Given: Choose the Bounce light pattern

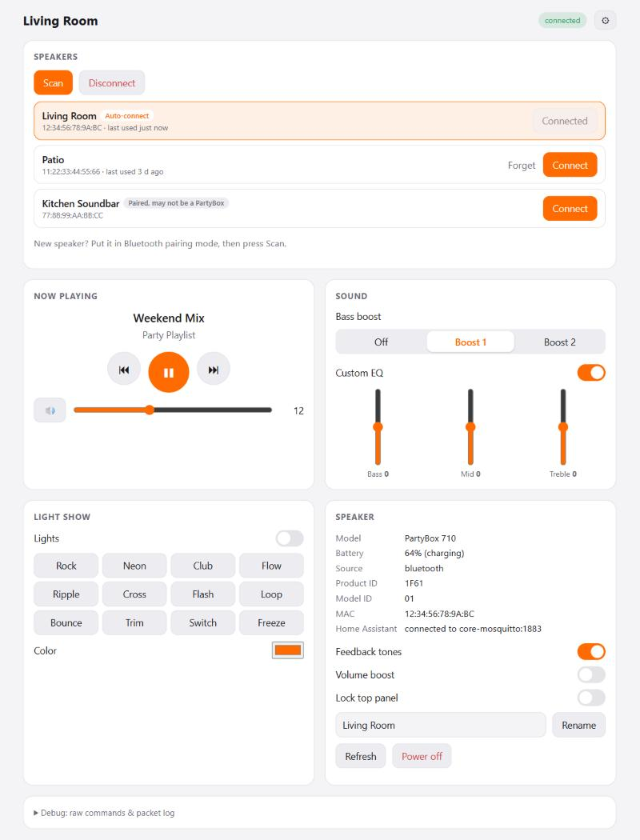Looking at the screenshot, I should click(66, 622).
